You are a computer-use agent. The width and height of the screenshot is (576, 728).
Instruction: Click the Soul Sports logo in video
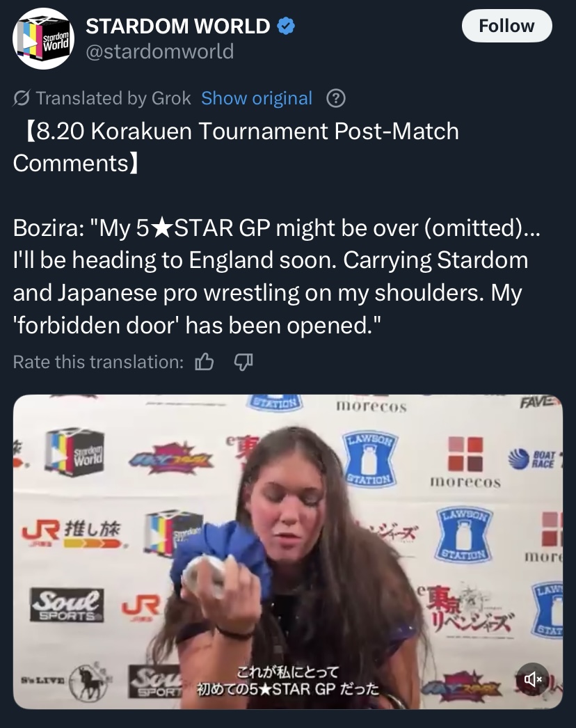[67, 605]
